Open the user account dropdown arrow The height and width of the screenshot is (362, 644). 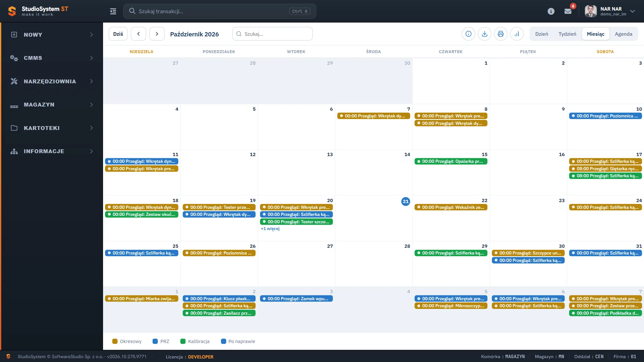click(632, 11)
